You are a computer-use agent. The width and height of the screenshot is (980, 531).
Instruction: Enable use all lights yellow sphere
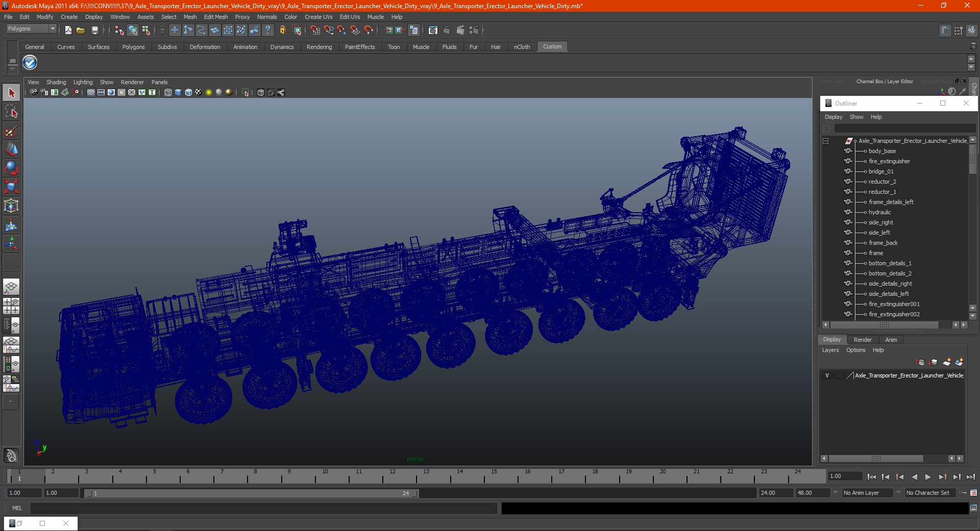tap(209, 92)
